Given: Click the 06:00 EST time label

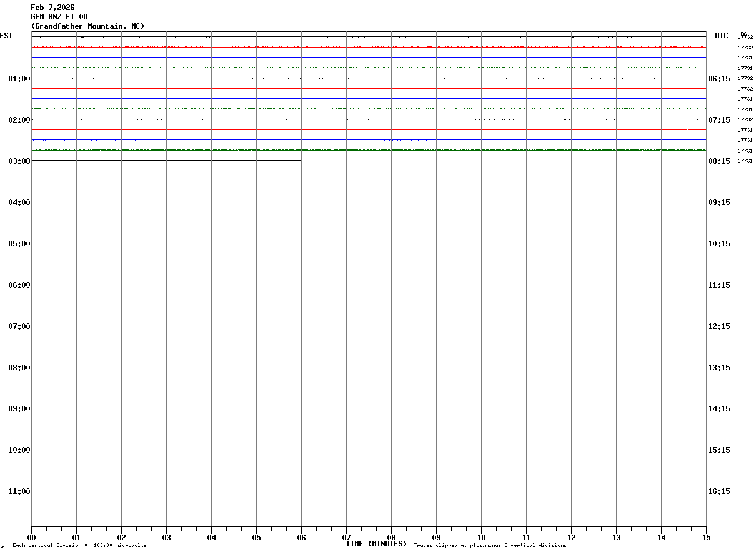Looking at the screenshot, I should point(19,285).
